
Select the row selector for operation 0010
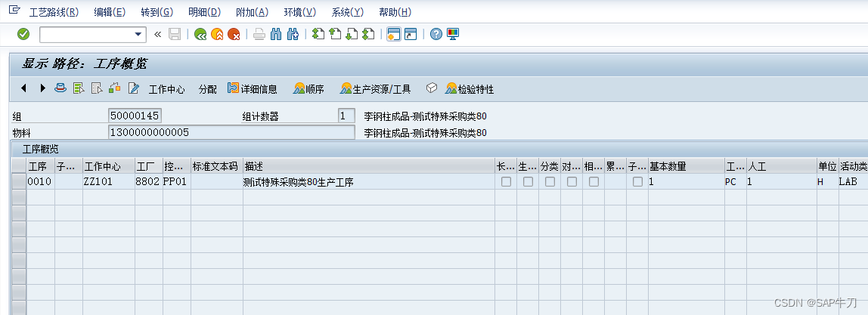[19, 181]
